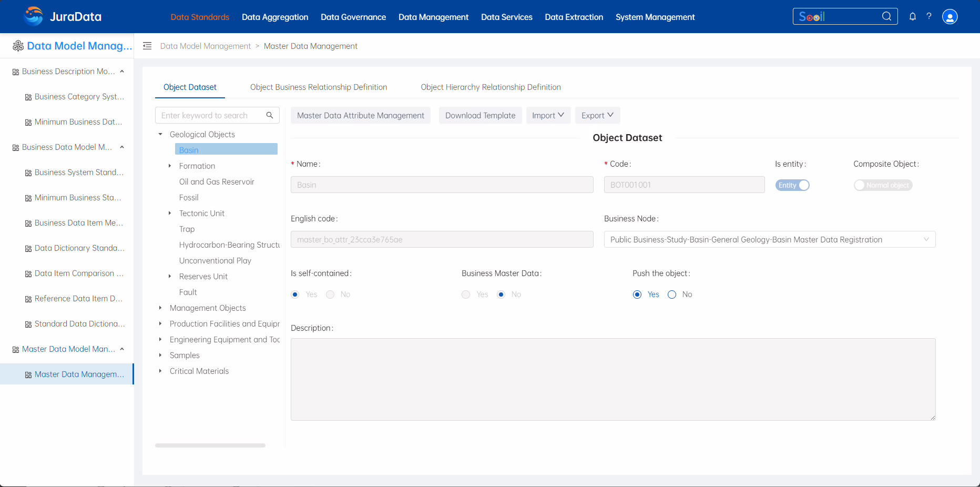
Task: Click Master Data Attribute Management button
Action: click(x=360, y=116)
